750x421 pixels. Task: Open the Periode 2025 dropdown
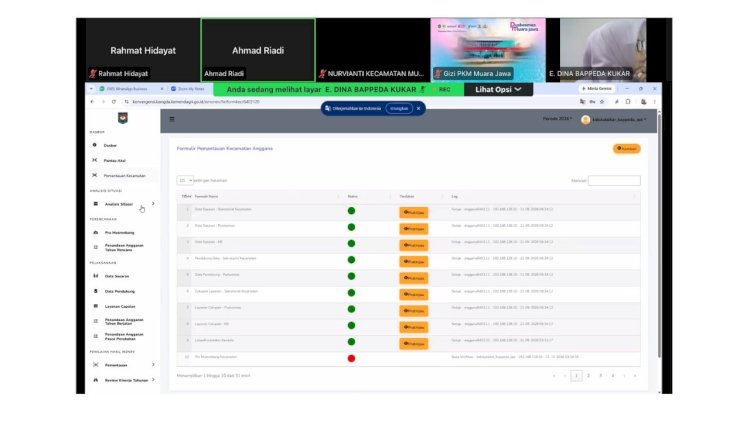click(x=557, y=119)
